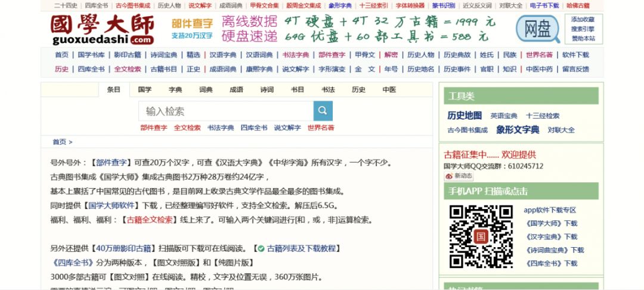
Task: Open 软件下载 in the navigation menu
Action: (575, 55)
